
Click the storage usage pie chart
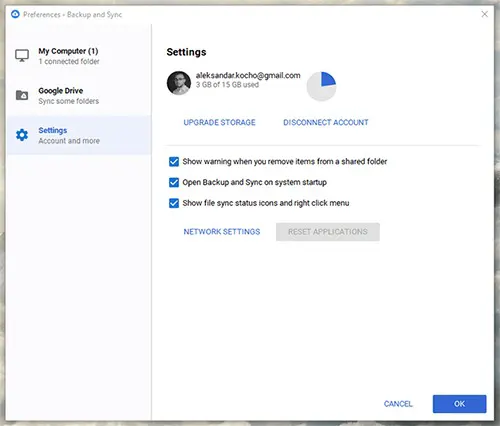(x=321, y=86)
